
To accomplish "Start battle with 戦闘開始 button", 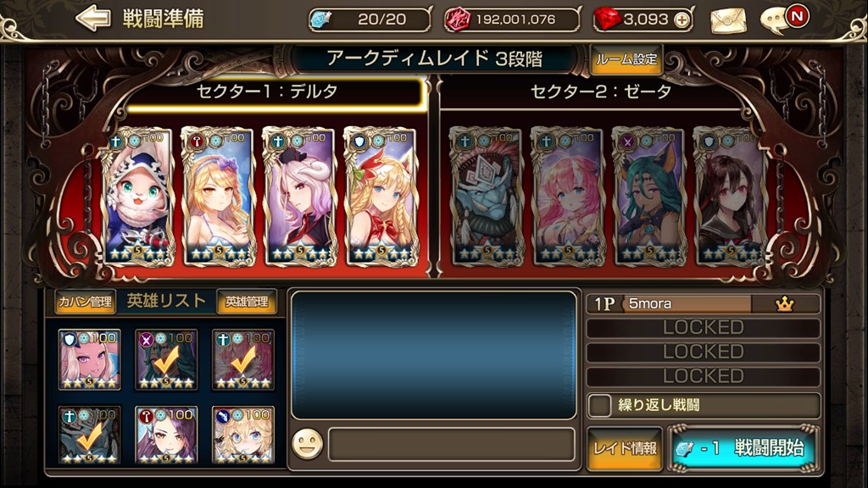I will pyautogui.click(x=743, y=448).
